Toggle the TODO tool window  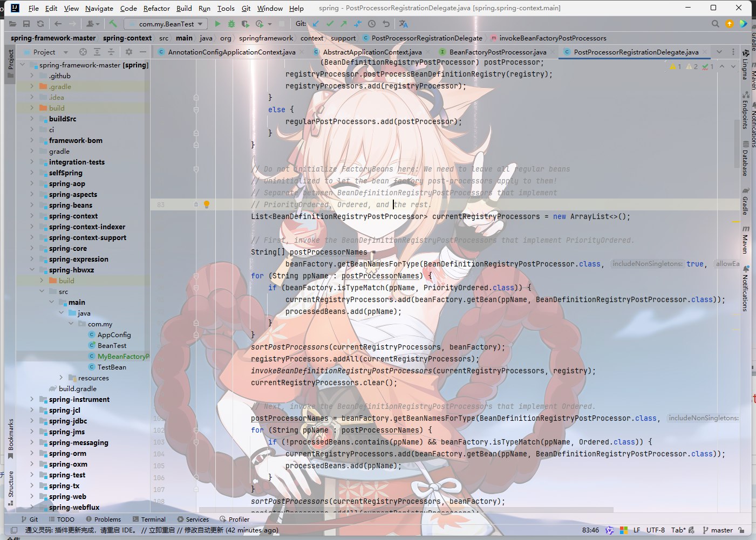click(62, 520)
